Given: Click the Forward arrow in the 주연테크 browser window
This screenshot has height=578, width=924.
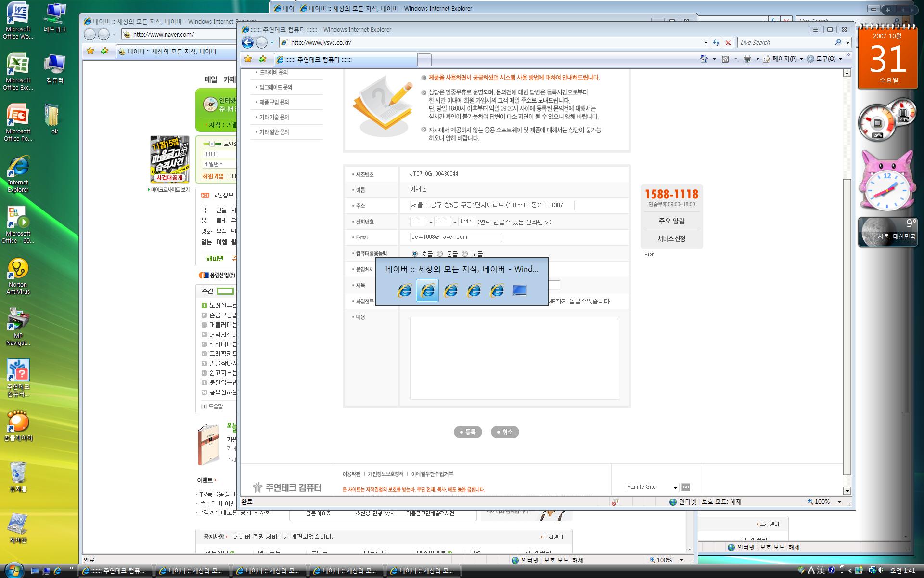Looking at the screenshot, I should click(261, 42).
